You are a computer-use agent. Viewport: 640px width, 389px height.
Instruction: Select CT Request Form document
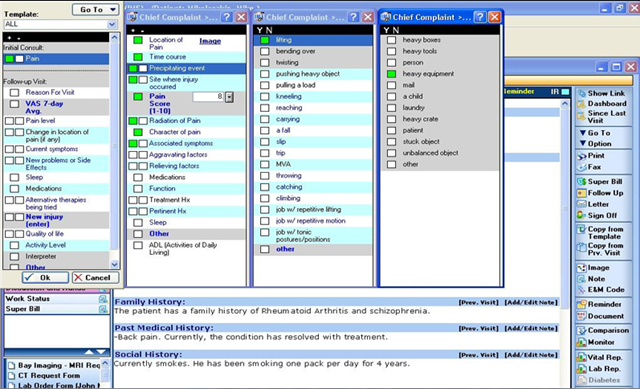click(x=49, y=376)
